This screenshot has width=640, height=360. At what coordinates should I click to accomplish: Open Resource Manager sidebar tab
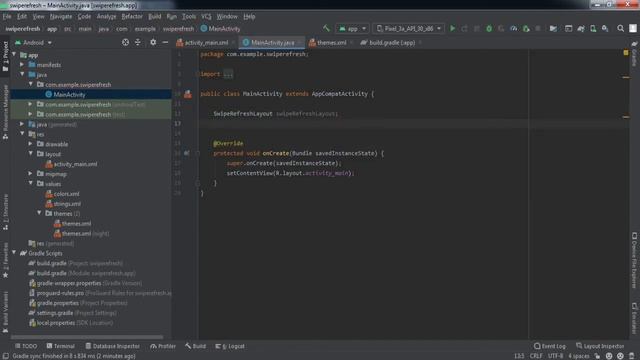click(x=5, y=112)
